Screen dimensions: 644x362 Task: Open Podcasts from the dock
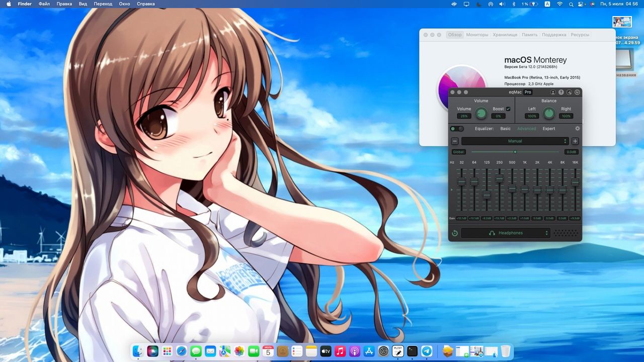pos(354,351)
